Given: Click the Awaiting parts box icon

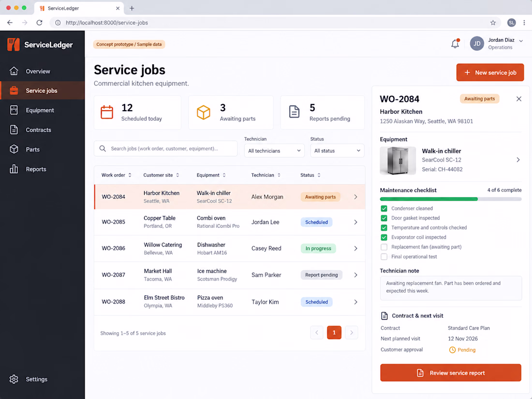Looking at the screenshot, I should coord(204,112).
